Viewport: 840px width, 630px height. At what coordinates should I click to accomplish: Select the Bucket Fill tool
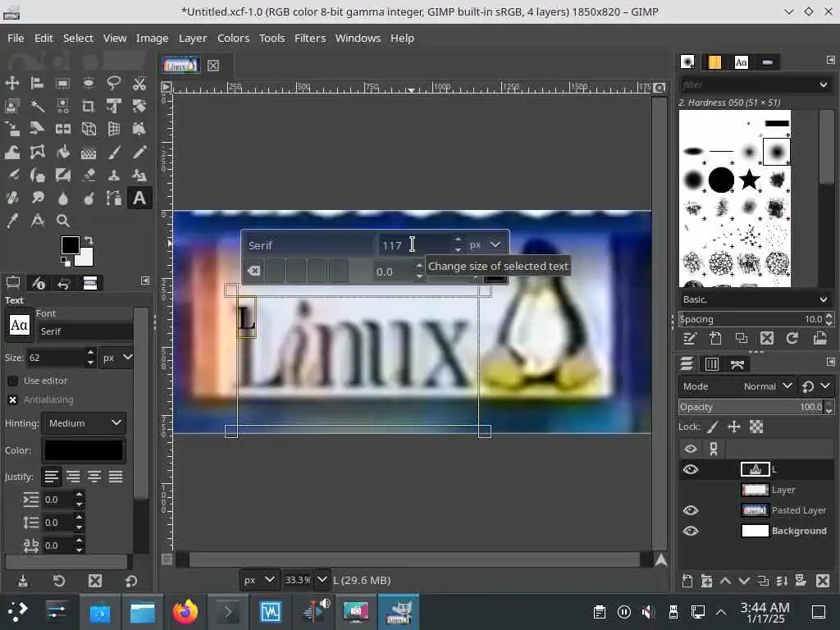[62, 152]
